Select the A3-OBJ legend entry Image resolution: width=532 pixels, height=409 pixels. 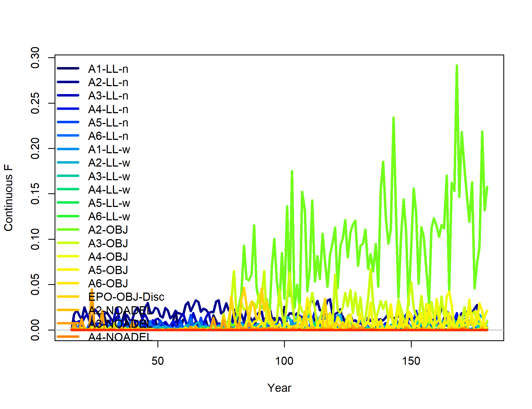108,243
